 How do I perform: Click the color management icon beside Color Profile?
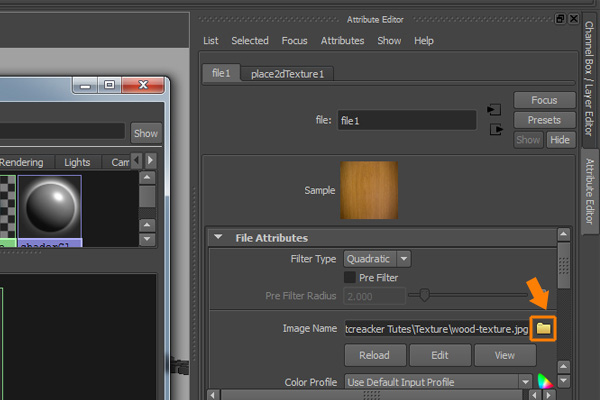(x=544, y=381)
